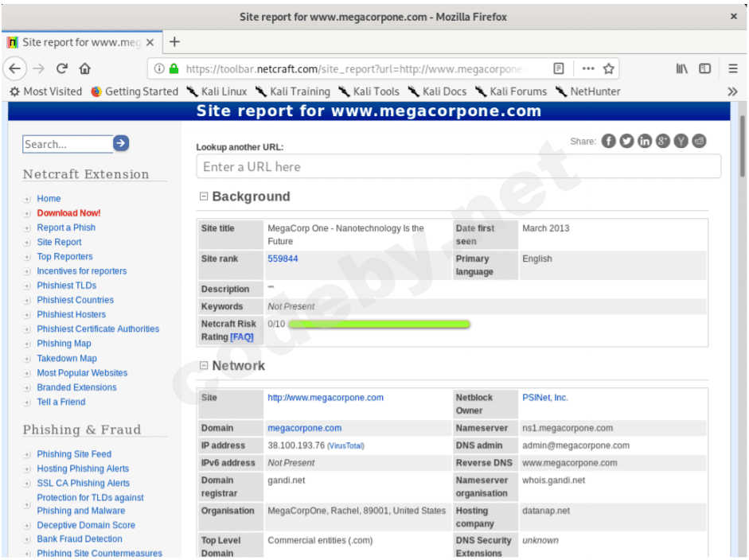Focus the sidebar Search field
Viewport: 749px width, 560px height.
click(x=68, y=144)
